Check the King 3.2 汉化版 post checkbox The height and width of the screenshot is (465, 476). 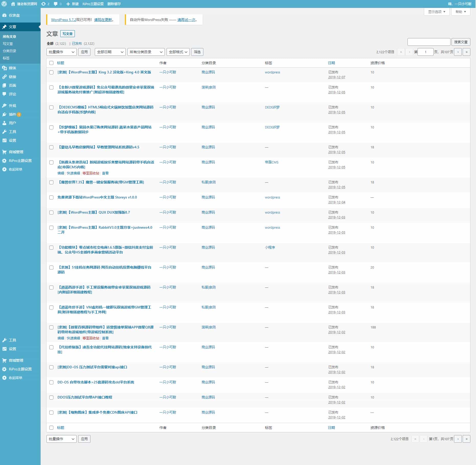pos(51,72)
